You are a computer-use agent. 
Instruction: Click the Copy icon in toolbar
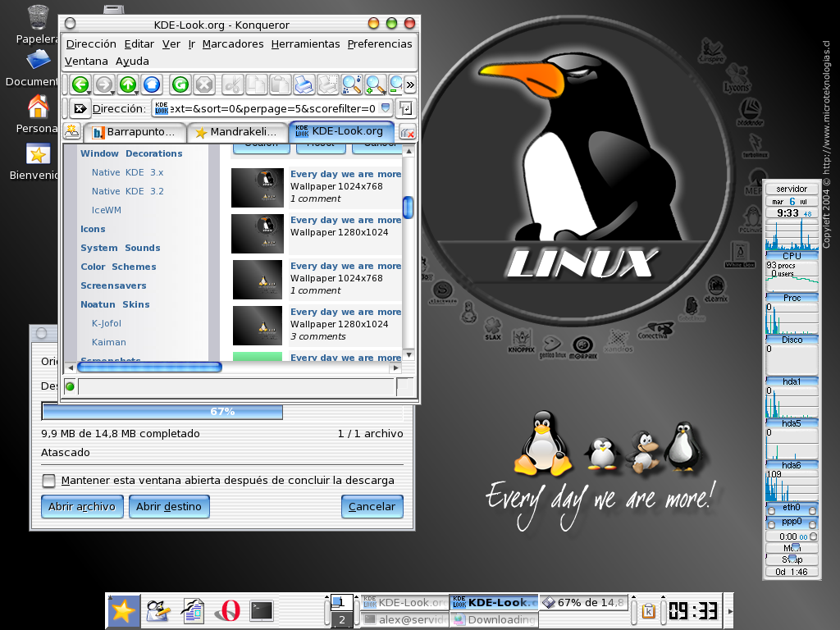(x=256, y=84)
